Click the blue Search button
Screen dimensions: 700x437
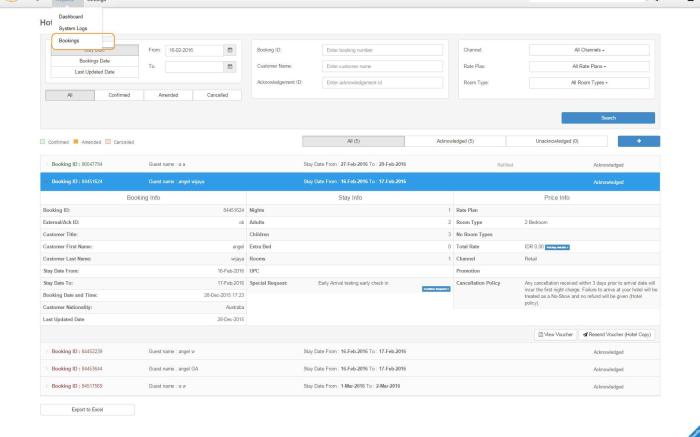pos(608,118)
